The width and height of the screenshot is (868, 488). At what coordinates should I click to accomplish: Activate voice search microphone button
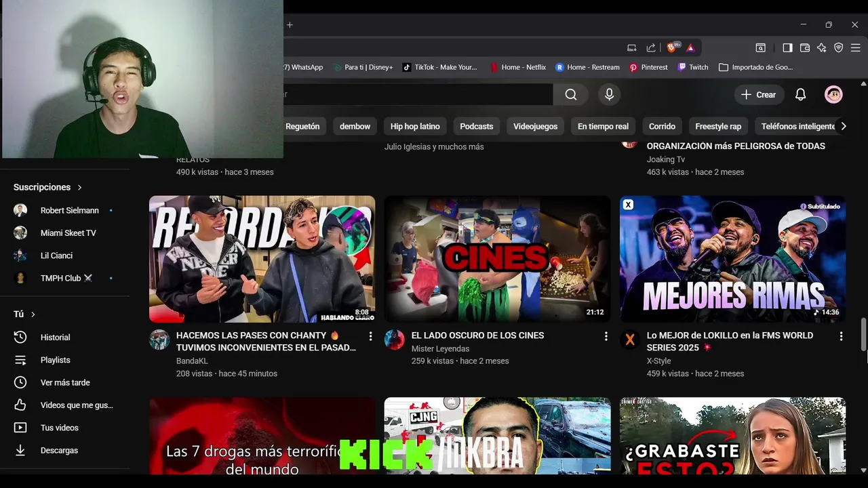(x=609, y=95)
